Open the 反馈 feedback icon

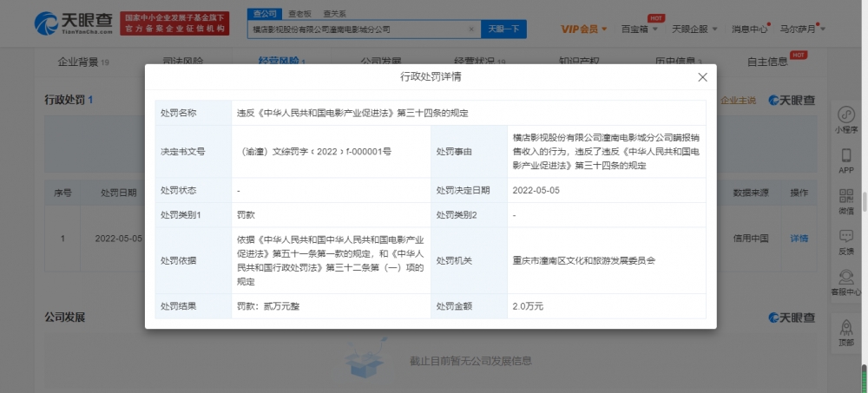pyautogui.click(x=846, y=240)
